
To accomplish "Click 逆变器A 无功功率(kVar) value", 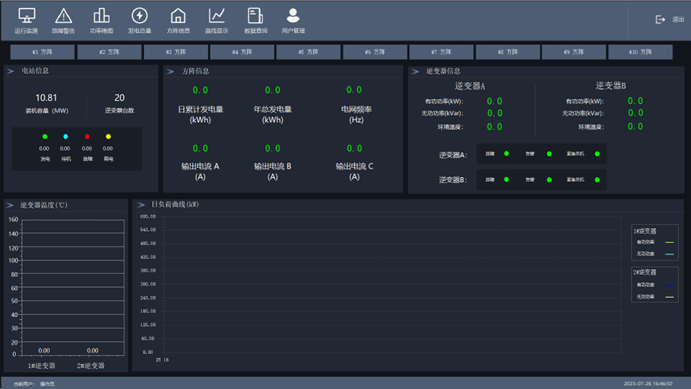I will (494, 113).
